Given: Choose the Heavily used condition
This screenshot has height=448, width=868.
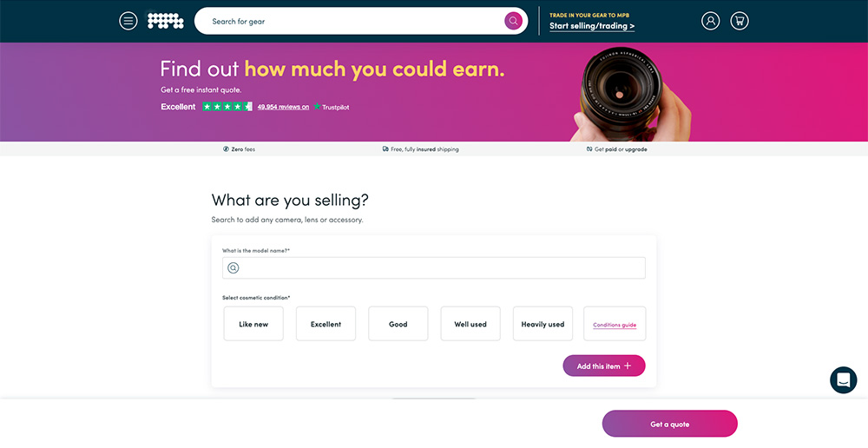Looking at the screenshot, I should [542, 324].
